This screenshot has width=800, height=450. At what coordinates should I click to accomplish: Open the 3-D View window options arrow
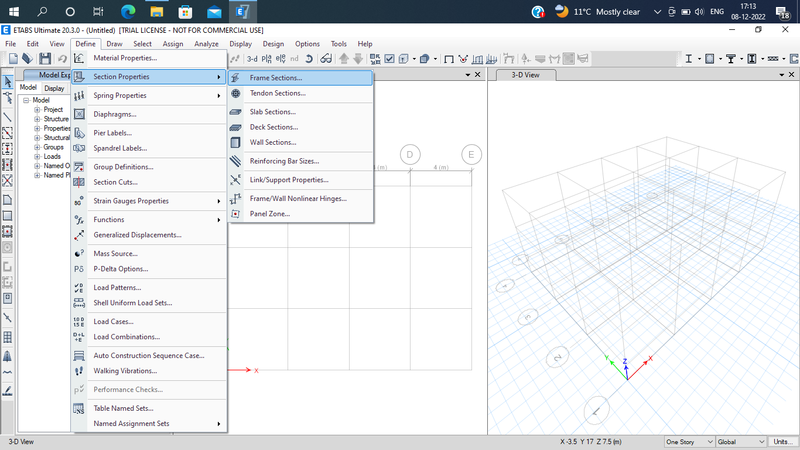coord(781,75)
